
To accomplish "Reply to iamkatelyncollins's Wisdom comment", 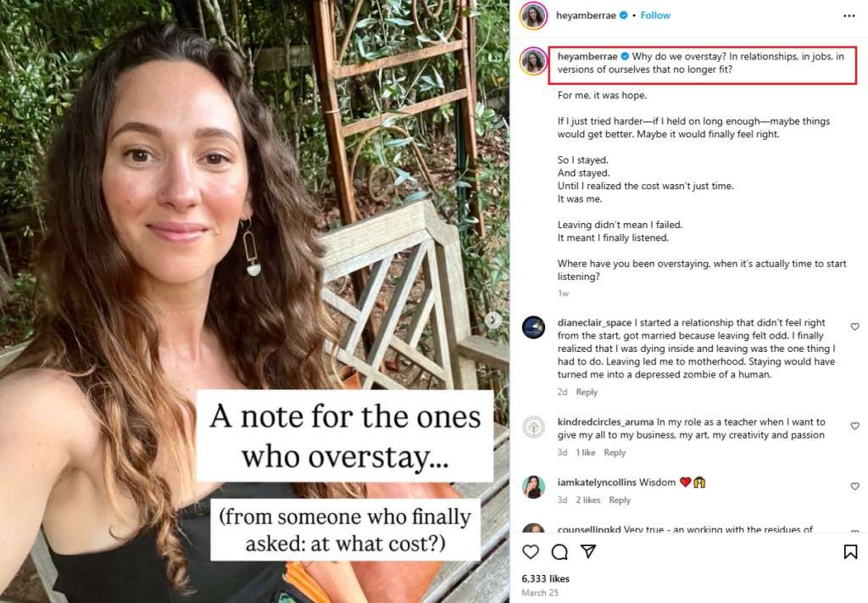I will pos(620,500).
